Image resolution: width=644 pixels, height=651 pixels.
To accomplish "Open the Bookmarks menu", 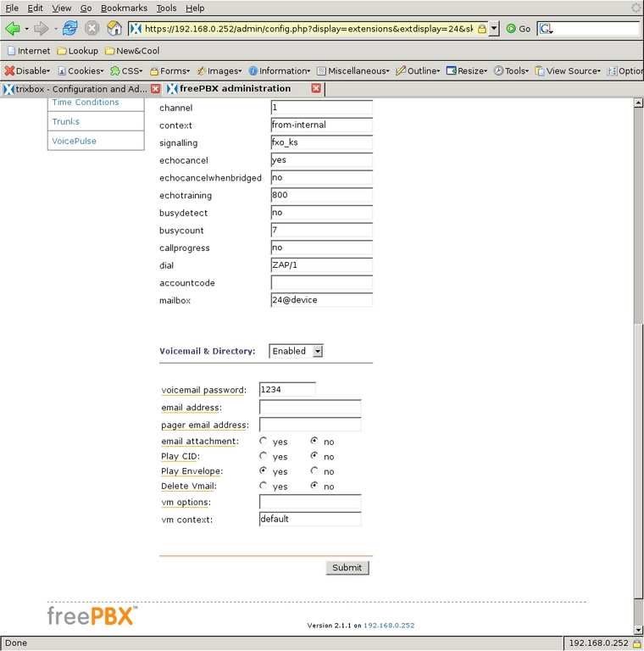I will (x=124, y=8).
